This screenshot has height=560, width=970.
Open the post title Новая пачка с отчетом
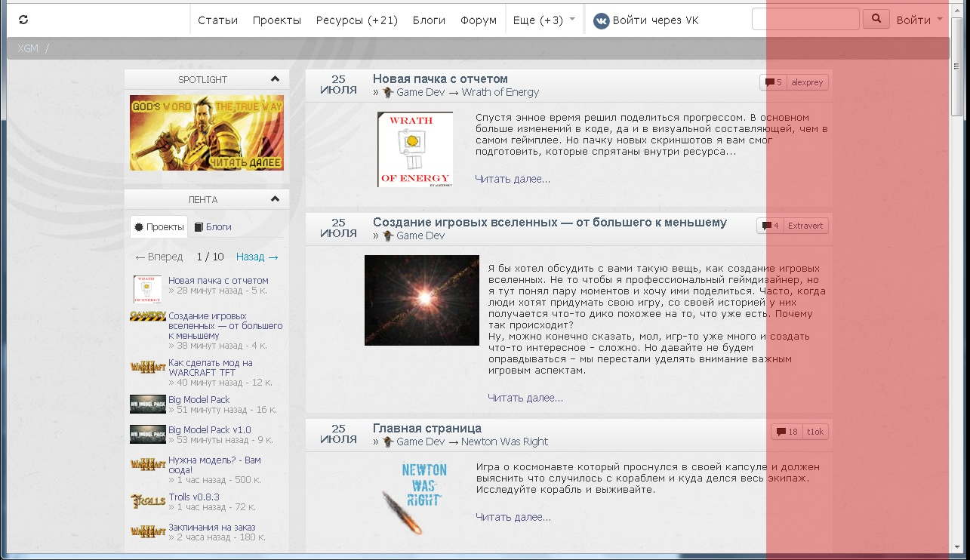pyautogui.click(x=440, y=79)
